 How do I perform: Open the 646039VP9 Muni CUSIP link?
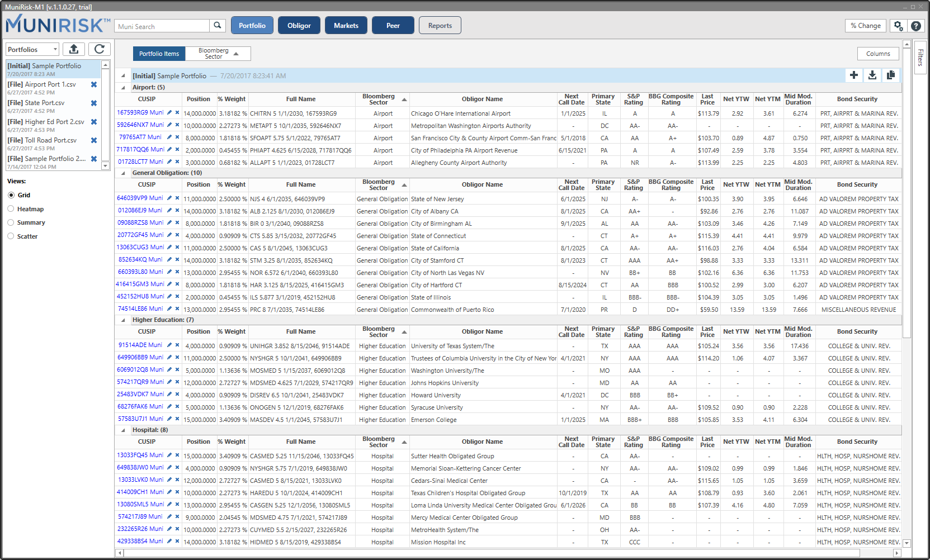point(140,198)
